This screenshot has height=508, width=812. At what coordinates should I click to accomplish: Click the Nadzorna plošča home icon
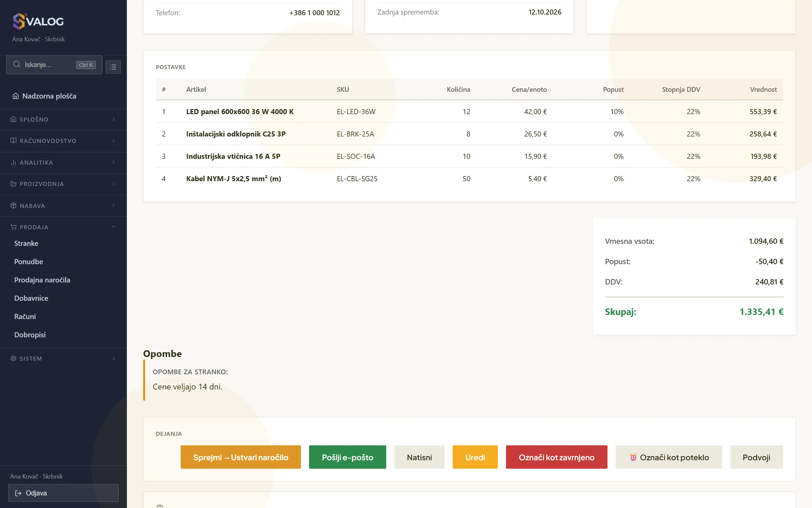point(16,96)
